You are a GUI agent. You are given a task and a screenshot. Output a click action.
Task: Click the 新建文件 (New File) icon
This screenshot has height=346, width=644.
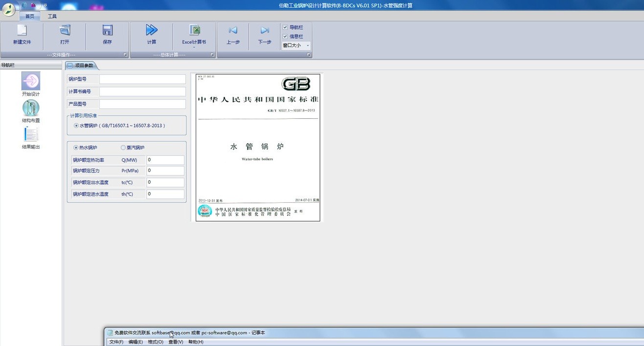(x=22, y=35)
